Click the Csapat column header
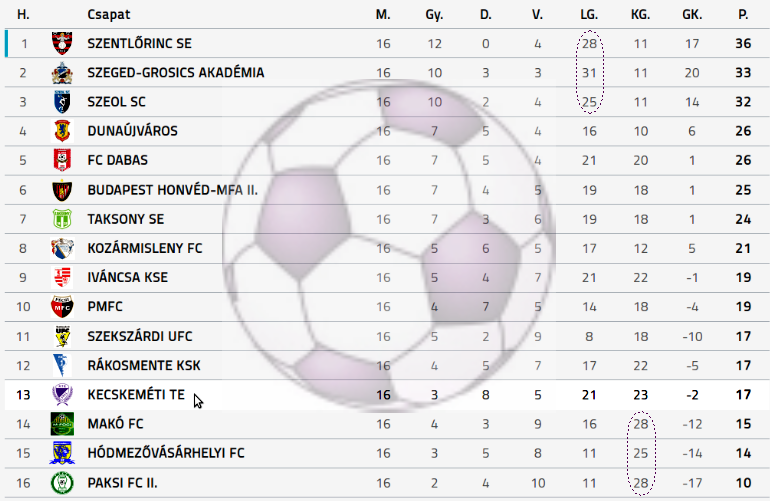Image resolution: width=770 pixels, height=501 pixels. click(x=109, y=14)
